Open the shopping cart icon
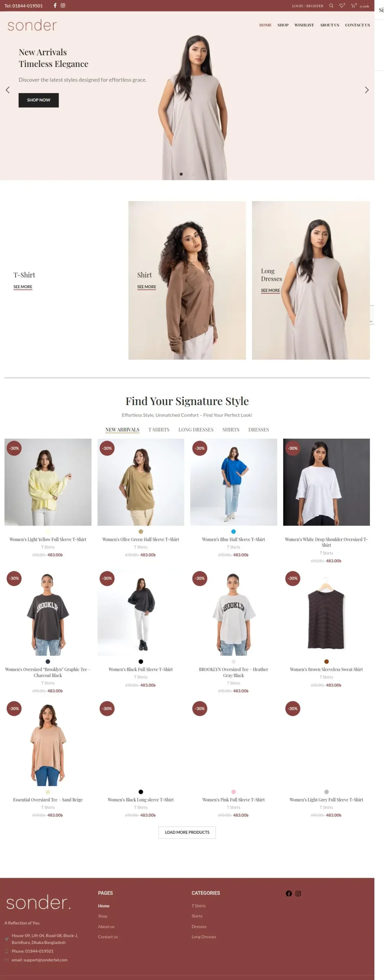384x980 pixels. 353,6
